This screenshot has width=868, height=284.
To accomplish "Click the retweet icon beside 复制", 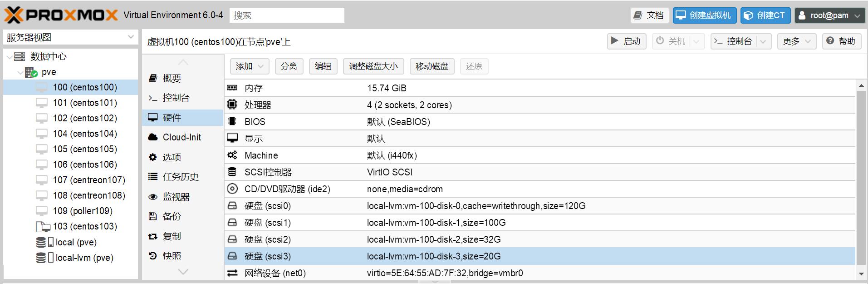I will (153, 236).
